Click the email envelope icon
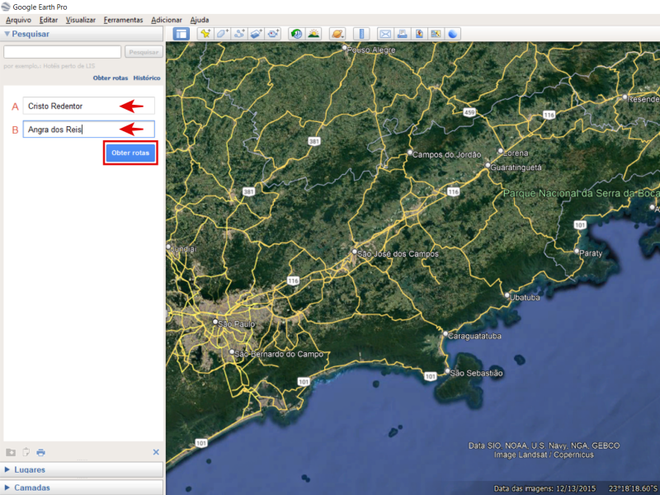 [x=385, y=34]
